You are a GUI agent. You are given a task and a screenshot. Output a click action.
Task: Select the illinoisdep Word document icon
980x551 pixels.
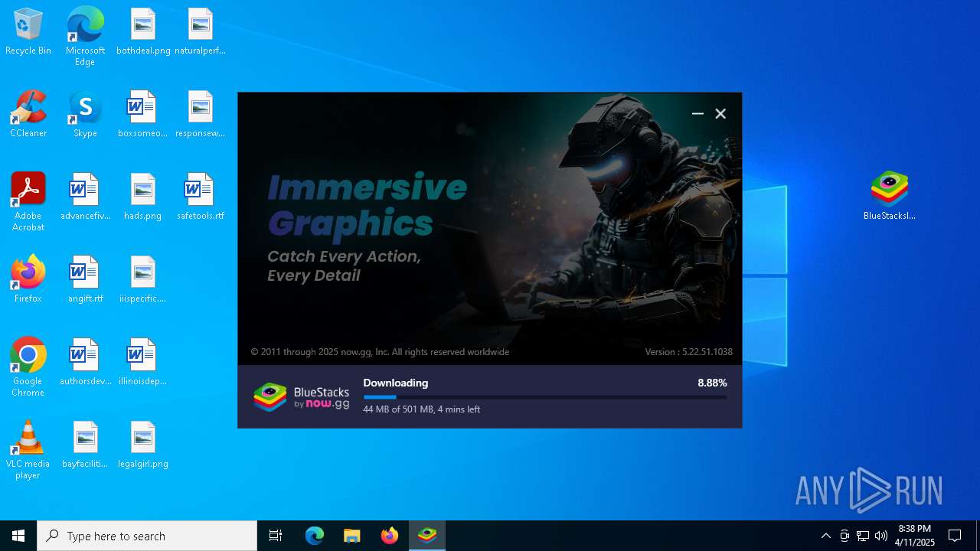point(143,362)
